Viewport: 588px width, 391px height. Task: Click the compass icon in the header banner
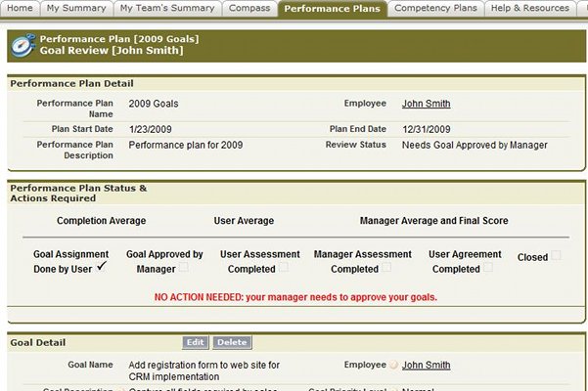[x=23, y=45]
